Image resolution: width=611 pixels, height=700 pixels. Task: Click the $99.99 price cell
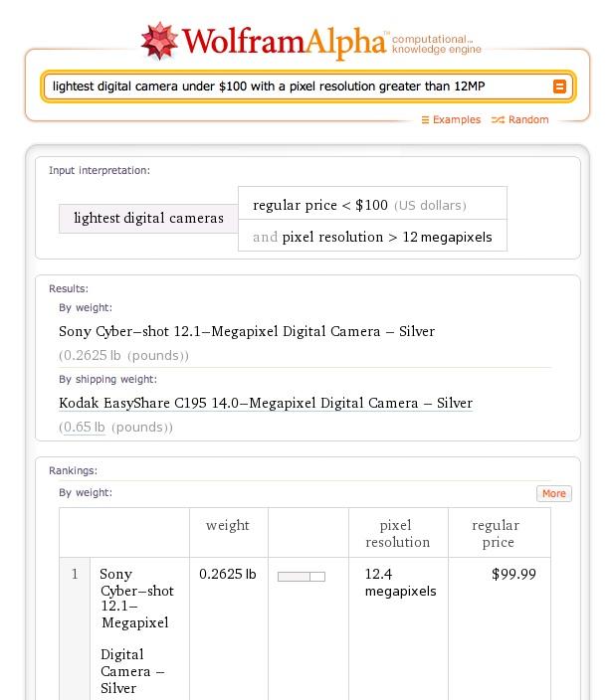pos(513,574)
